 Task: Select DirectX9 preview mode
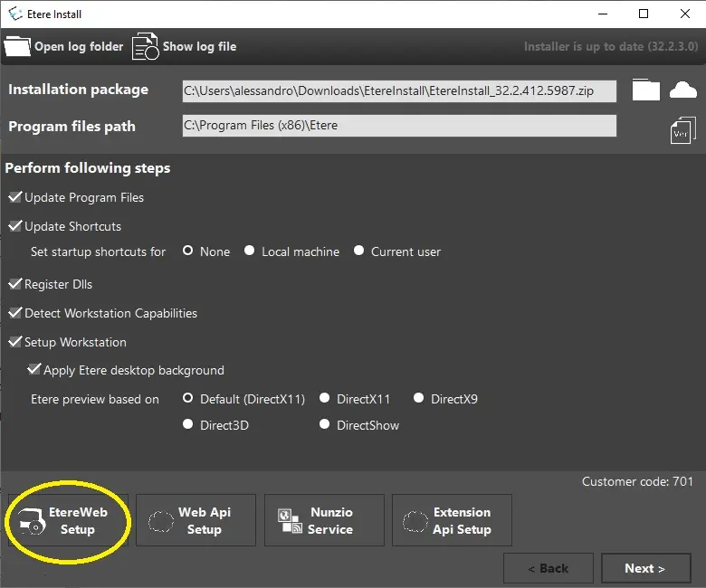[x=419, y=399]
